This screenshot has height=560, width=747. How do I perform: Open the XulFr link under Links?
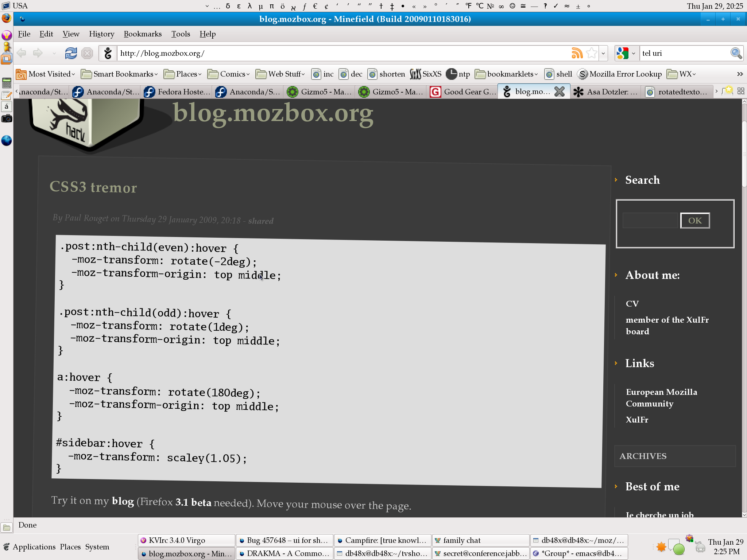click(x=637, y=420)
